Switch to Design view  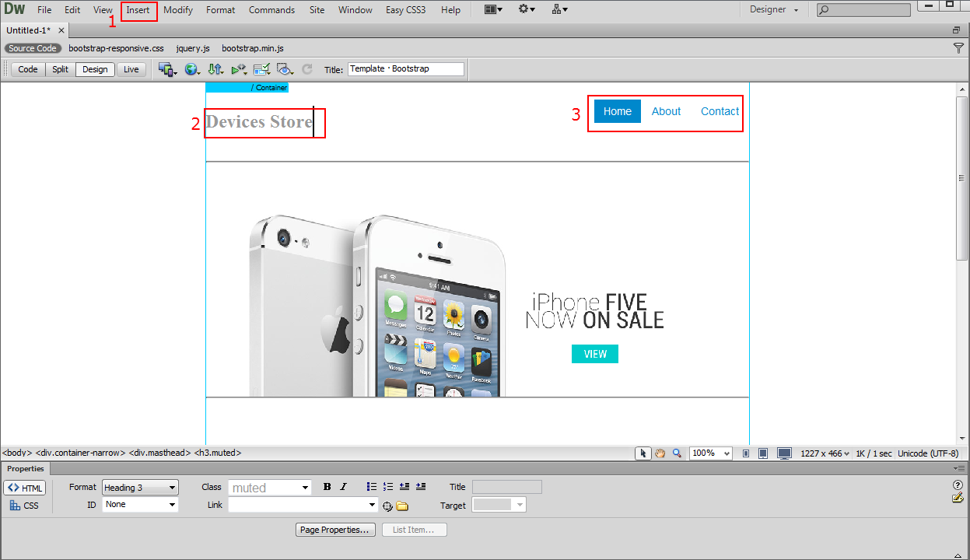(x=95, y=69)
